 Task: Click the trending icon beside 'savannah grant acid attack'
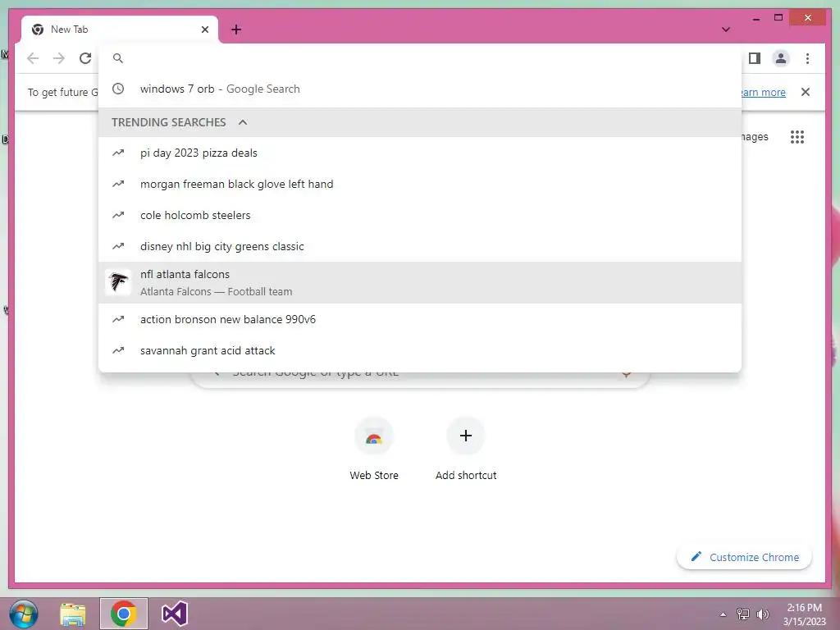[118, 350]
